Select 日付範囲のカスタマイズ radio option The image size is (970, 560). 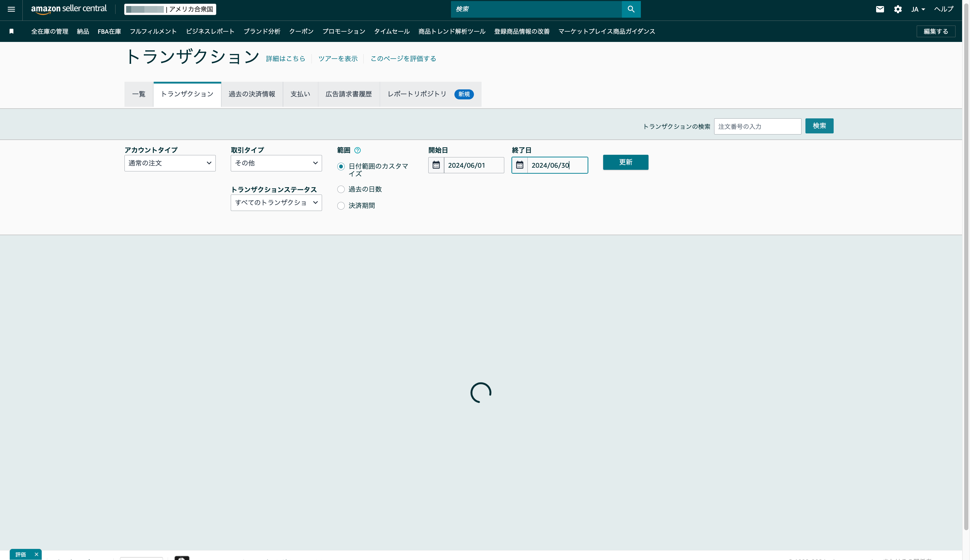click(341, 167)
